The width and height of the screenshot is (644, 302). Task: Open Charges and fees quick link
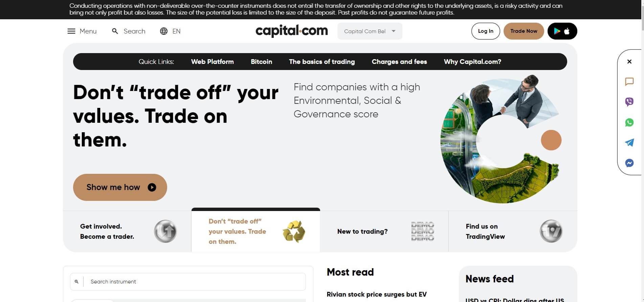pos(399,62)
